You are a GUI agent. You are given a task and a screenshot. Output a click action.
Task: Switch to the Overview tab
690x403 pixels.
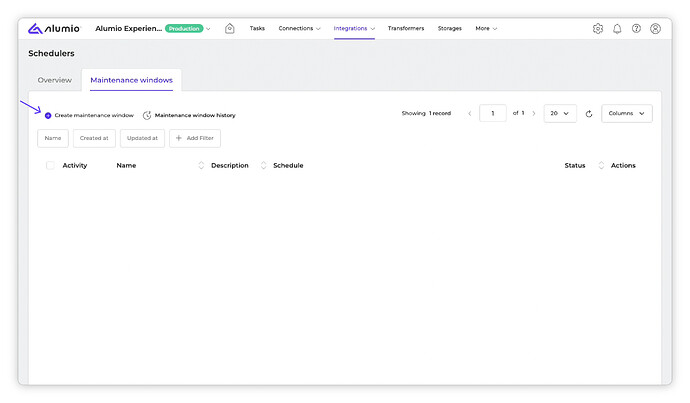pyautogui.click(x=55, y=80)
